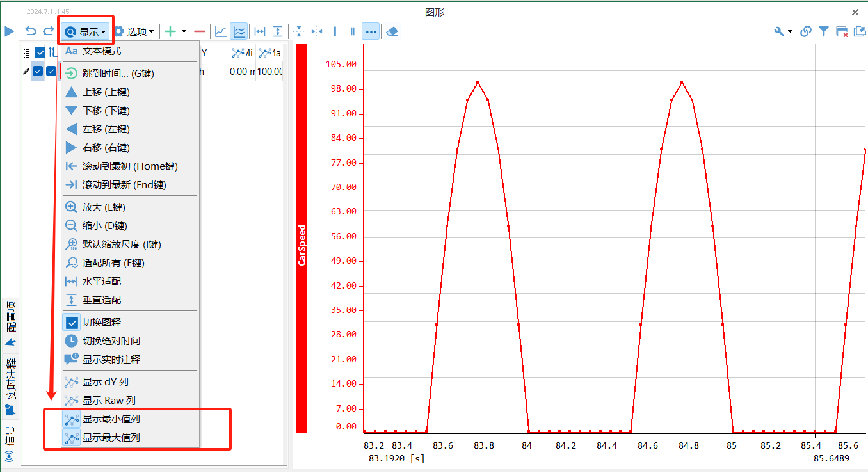Choose 右移 (右键) menu item

130,148
